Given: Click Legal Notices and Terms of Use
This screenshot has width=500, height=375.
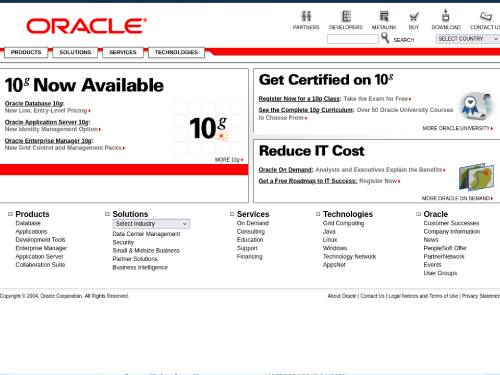Looking at the screenshot, I should pos(423,296).
